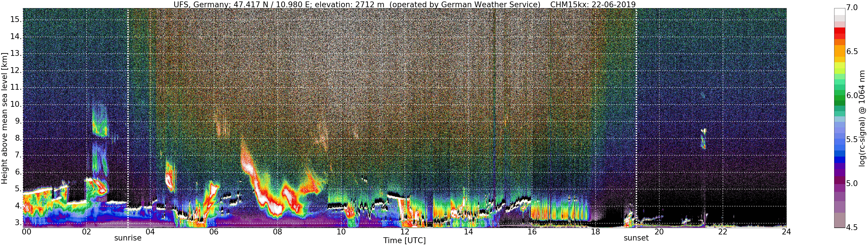Click the 14 tick on the time axis

pyautogui.click(x=468, y=232)
